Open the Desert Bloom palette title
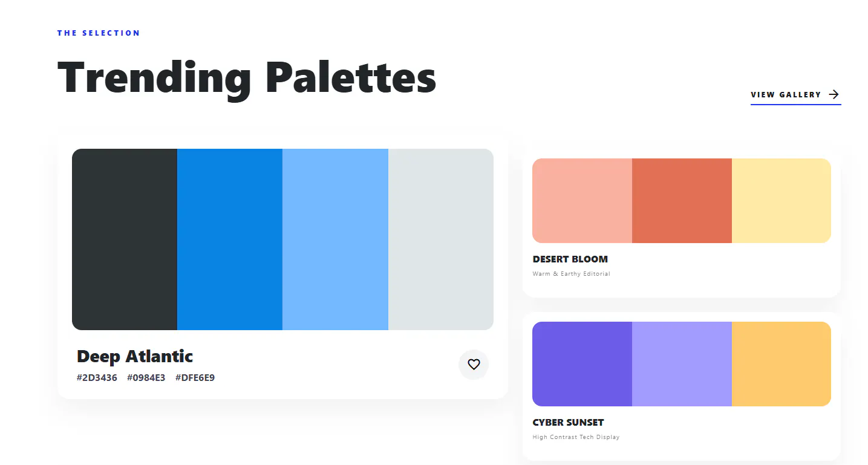 pyautogui.click(x=570, y=259)
